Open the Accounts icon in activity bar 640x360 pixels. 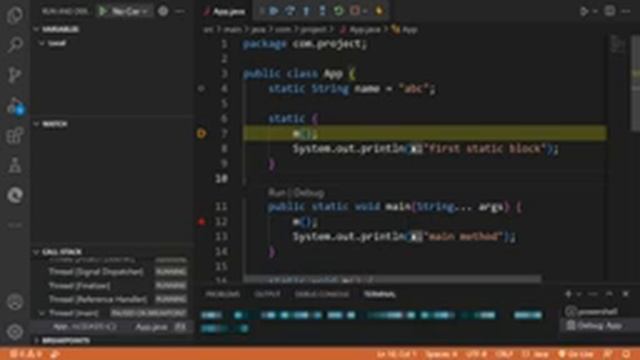tap(15, 302)
